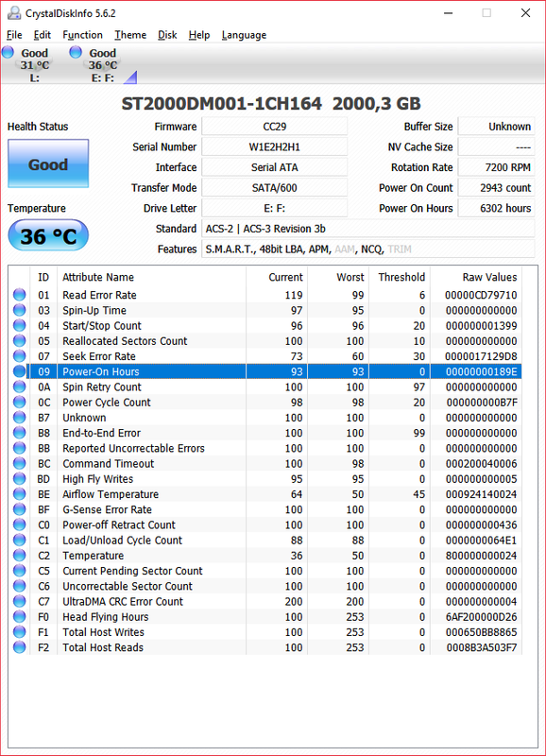This screenshot has width=546, height=756.
Task: Click status orb of Load/Unload Cycle Count row
Action: tap(19, 540)
